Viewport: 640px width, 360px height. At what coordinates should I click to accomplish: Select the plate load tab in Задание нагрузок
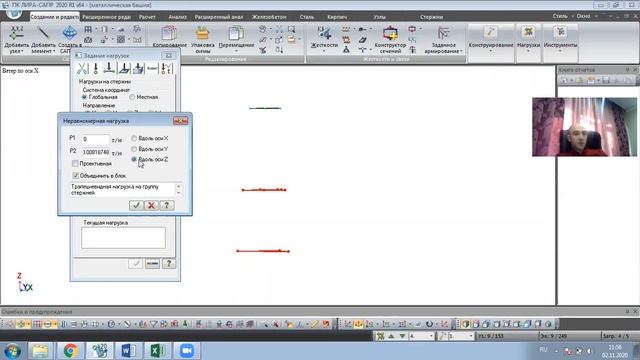pyautogui.click(x=124, y=69)
